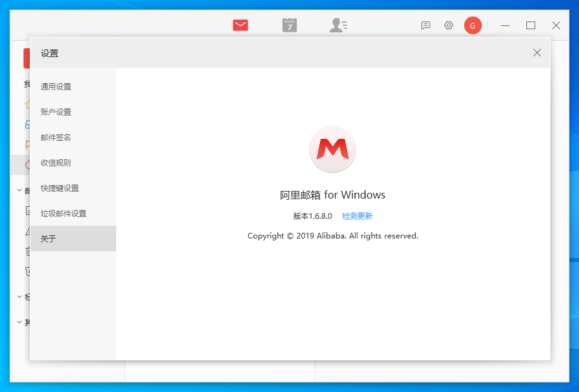Open 快捷键设置 in the sidebar
This screenshot has height=392, width=579.
(x=73, y=188)
